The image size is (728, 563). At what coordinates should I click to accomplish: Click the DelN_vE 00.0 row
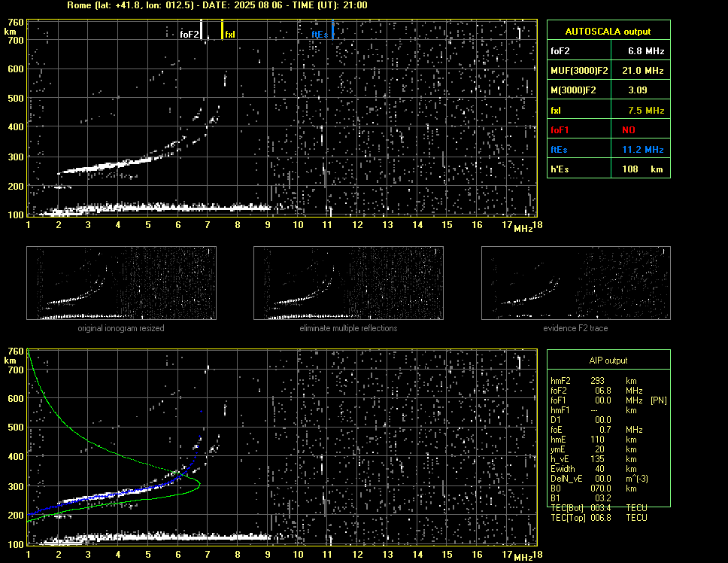tap(599, 479)
